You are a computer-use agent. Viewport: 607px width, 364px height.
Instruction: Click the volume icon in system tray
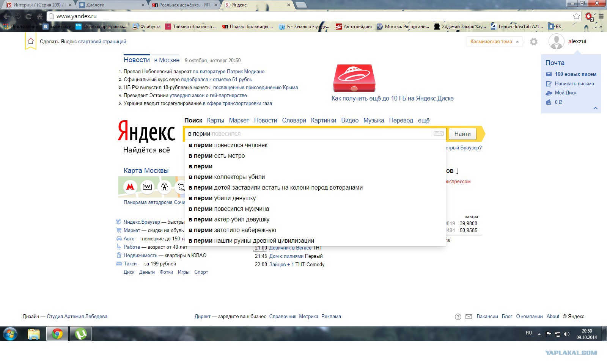(x=567, y=334)
